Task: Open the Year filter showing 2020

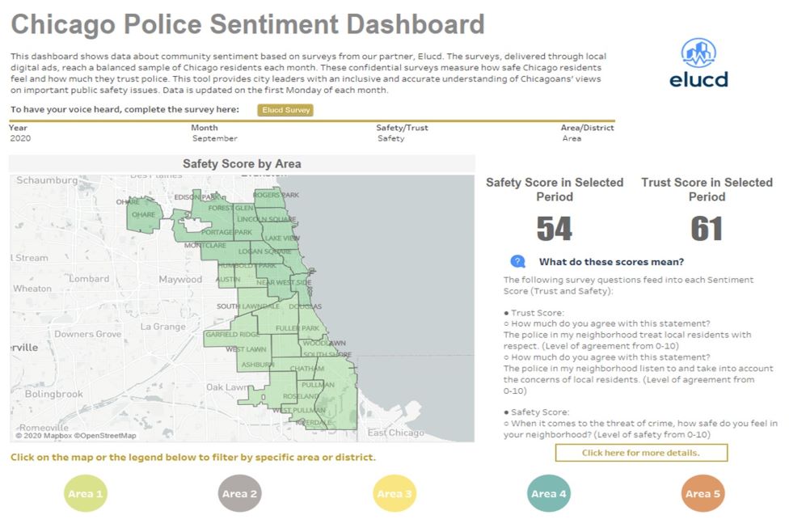Action: point(20,138)
